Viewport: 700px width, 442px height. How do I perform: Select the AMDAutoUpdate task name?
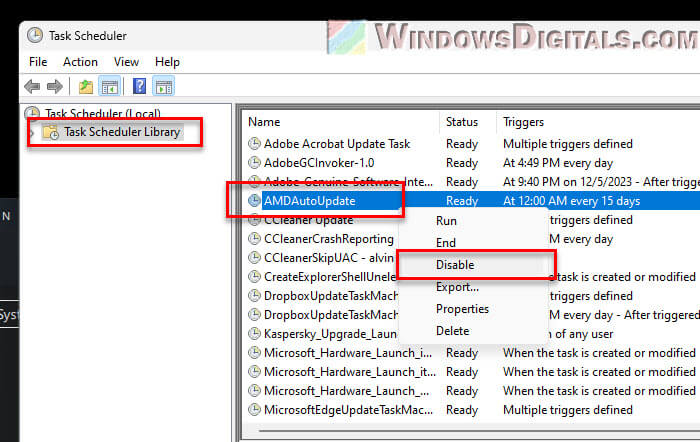(x=309, y=201)
